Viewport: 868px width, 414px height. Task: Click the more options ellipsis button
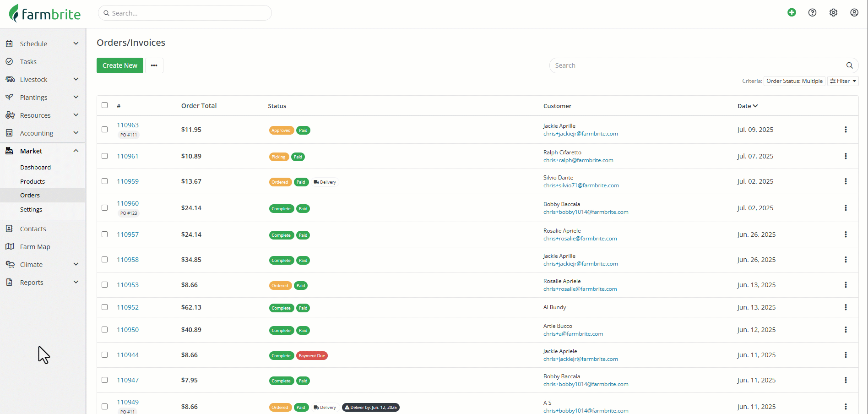coord(154,65)
